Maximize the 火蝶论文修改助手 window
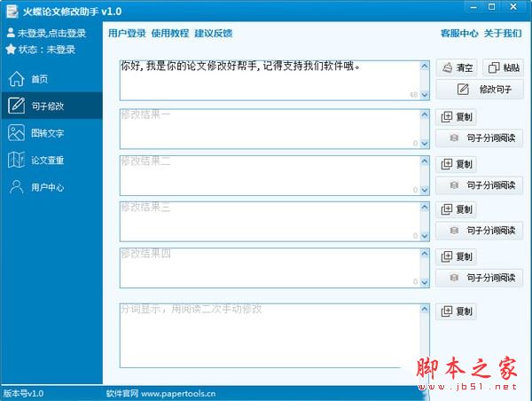The height and width of the screenshot is (401, 532). pyautogui.click(x=491, y=7)
